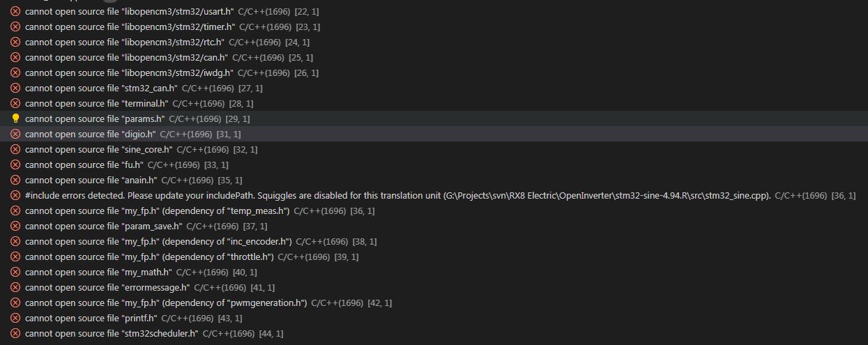The height and width of the screenshot is (345, 868).
Task: Click error icon for stm32_can.h problem
Action: (x=15, y=88)
